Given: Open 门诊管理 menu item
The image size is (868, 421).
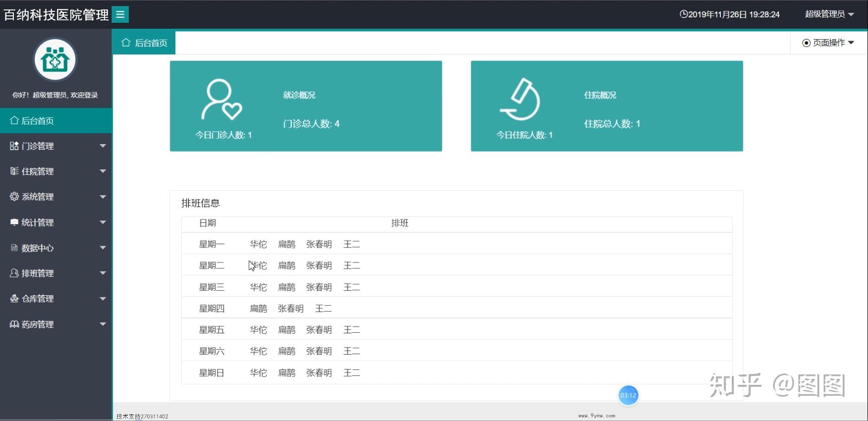Looking at the screenshot, I should point(56,146).
